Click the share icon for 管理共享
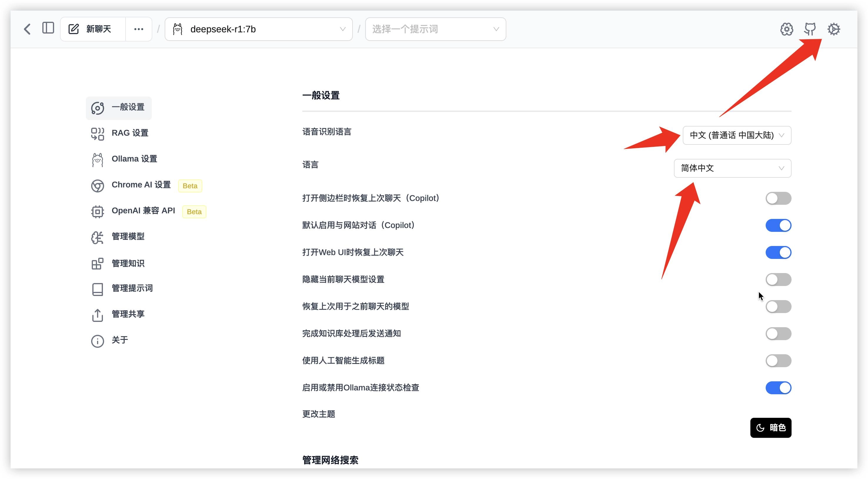Viewport: 868px width, 479px height. click(x=97, y=315)
